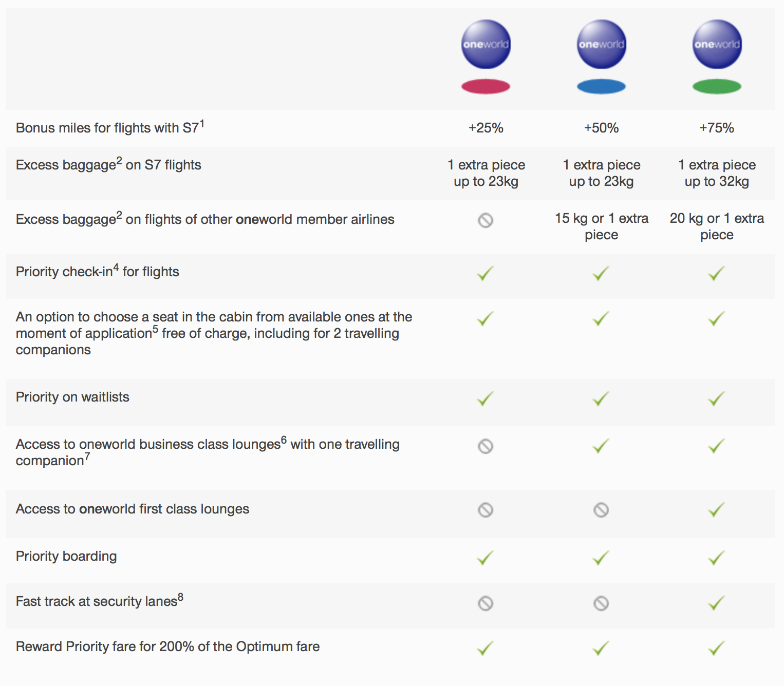The image size is (784, 686).
Task: Click the '20 kg or 1 extra piece' cell
Action: (717, 226)
